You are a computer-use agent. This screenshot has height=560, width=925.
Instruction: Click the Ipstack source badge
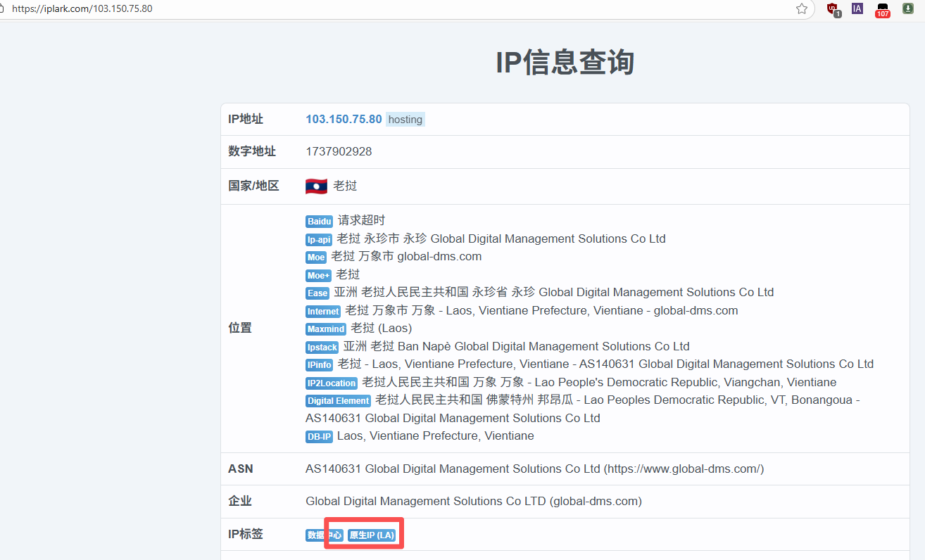(x=322, y=348)
